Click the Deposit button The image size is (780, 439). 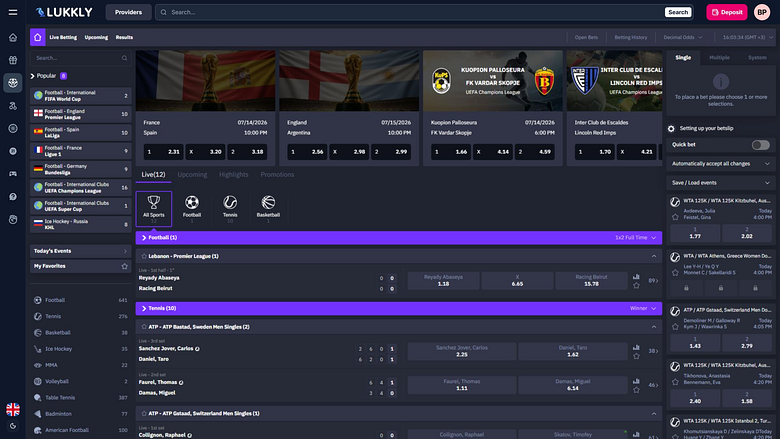pyautogui.click(x=727, y=12)
